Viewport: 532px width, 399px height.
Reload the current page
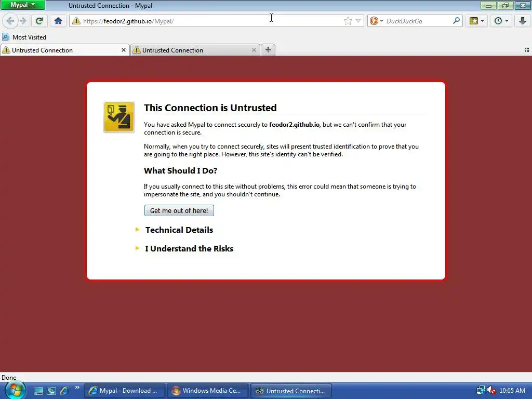coord(39,21)
